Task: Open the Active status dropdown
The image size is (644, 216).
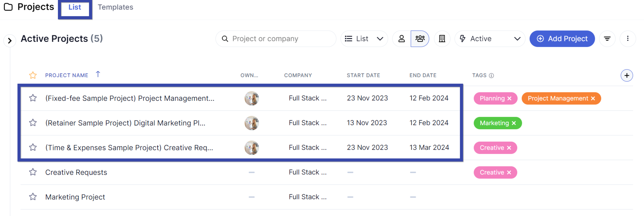Action: point(490,39)
